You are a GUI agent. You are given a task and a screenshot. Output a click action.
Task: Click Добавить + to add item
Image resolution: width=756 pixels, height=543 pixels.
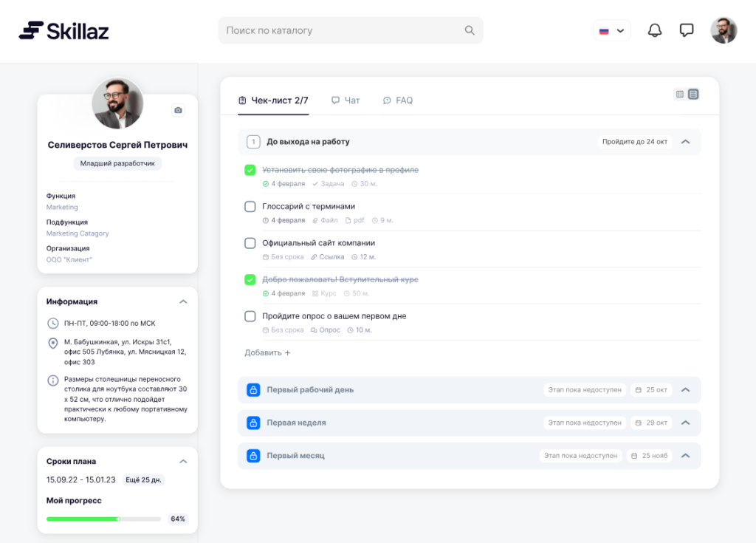click(267, 353)
